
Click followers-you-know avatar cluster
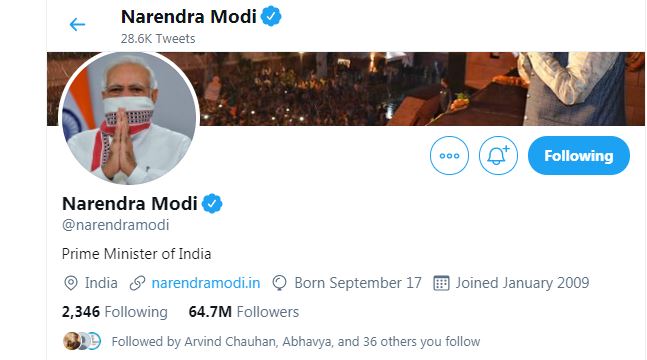coord(82,341)
